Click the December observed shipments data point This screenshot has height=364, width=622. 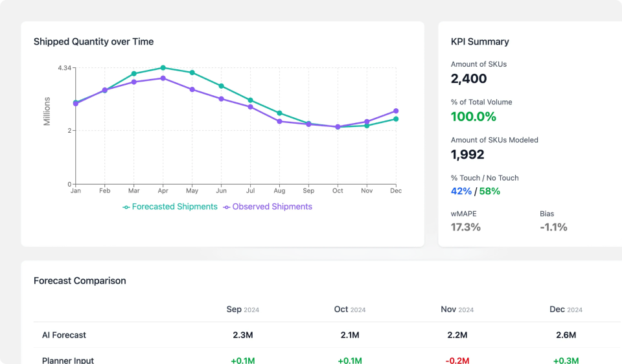(x=396, y=111)
